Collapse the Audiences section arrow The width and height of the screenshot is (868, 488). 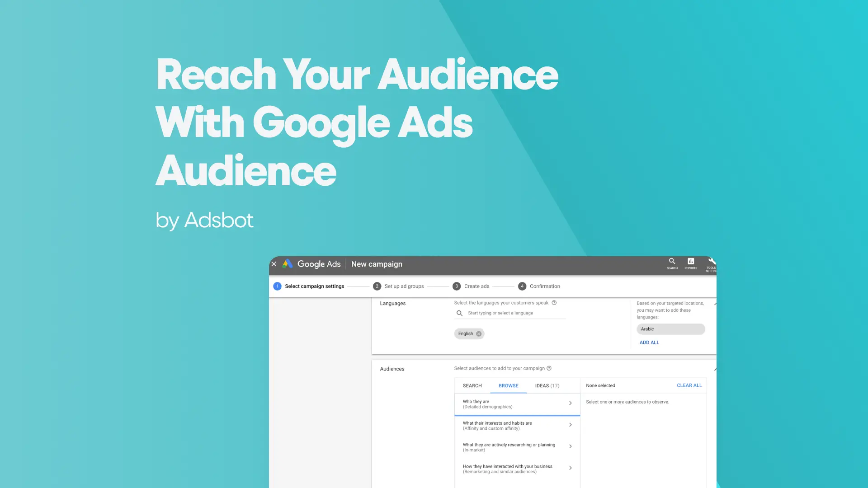point(715,369)
